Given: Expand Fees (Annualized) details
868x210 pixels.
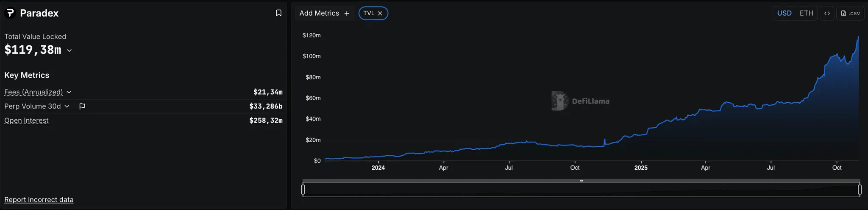Looking at the screenshot, I should click(x=69, y=92).
